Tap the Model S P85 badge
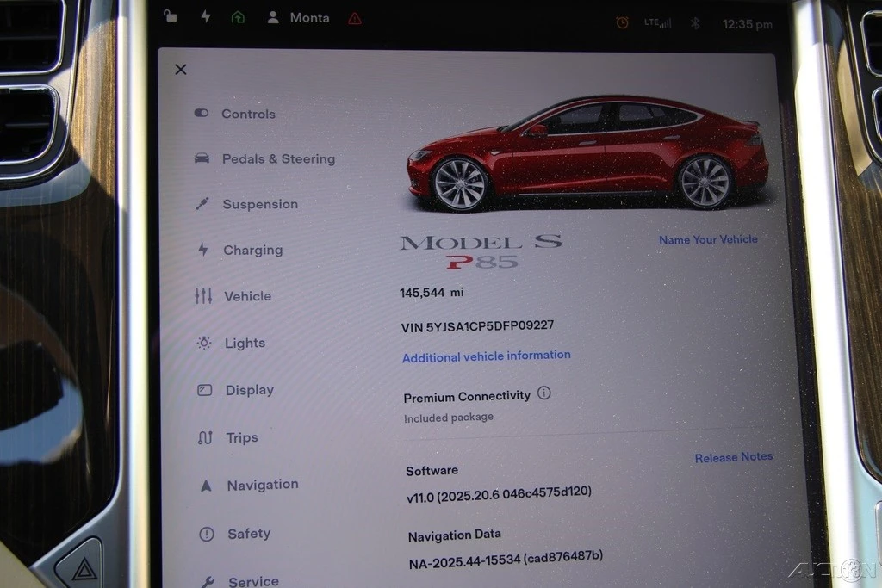 coord(481,251)
